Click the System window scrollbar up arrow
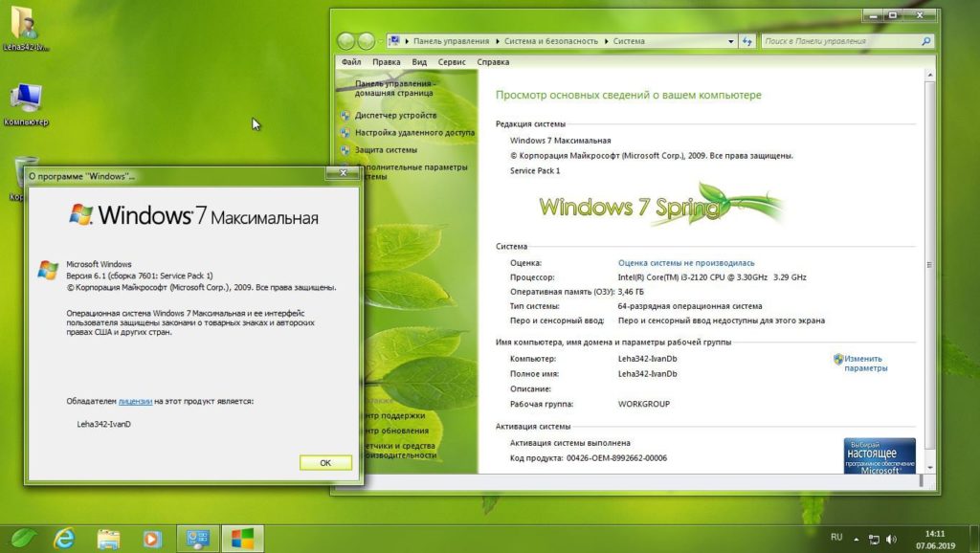 [930, 75]
